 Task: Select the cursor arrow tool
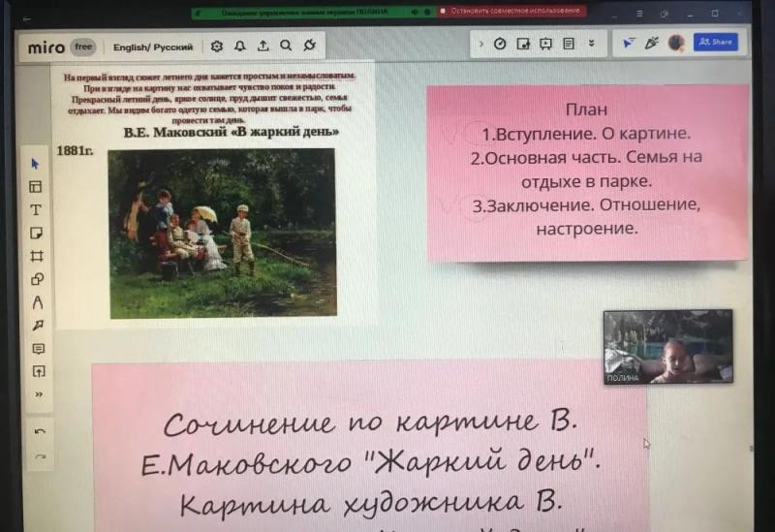35,164
